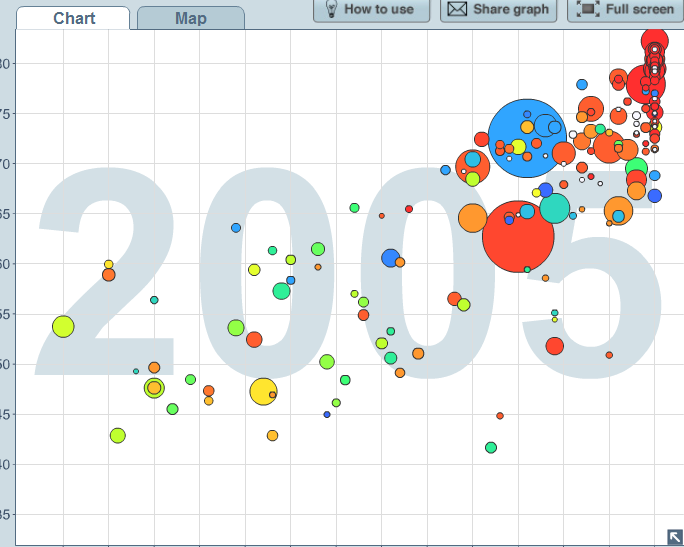
Task: Click the lightbulb icon beside How to use
Action: (x=331, y=9)
